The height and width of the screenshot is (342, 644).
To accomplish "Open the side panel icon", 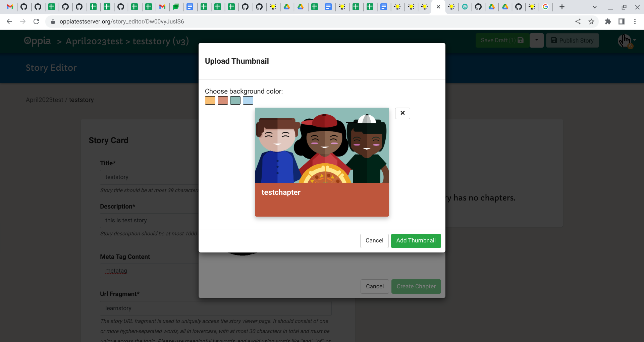I will [x=622, y=21].
